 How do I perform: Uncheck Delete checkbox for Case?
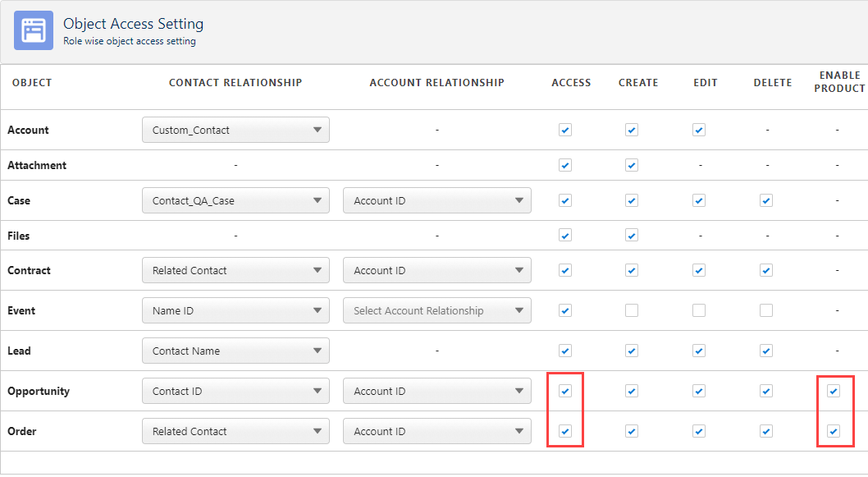tap(766, 200)
